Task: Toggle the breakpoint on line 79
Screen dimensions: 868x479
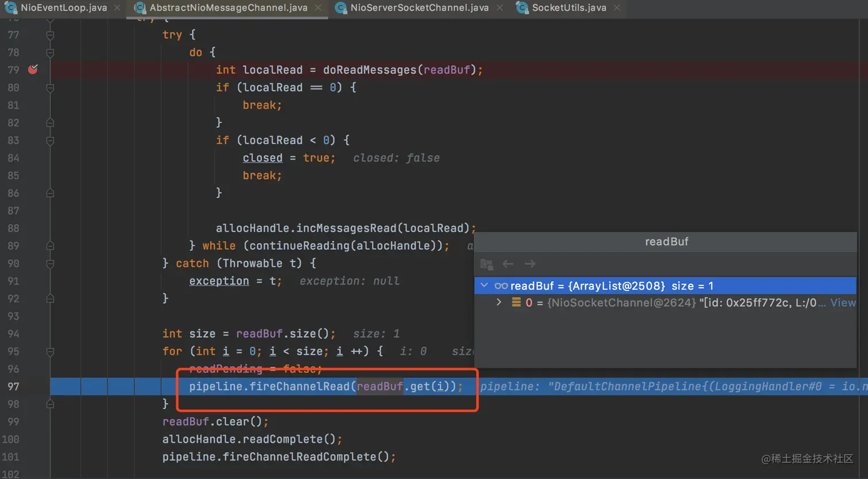Action: tap(33, 69)
